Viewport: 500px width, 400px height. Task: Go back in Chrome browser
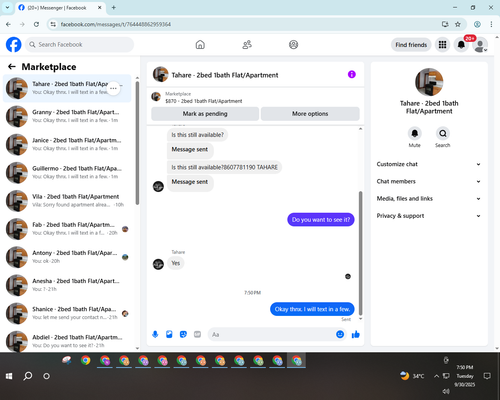pyautogui.click(x=8, y=24)
